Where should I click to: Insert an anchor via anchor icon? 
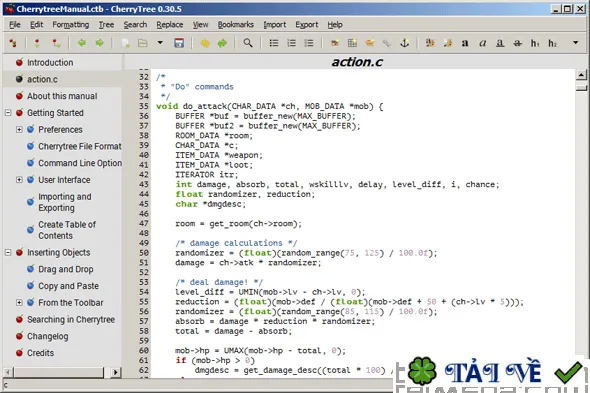pyautogui.click(x=404, y=43)
